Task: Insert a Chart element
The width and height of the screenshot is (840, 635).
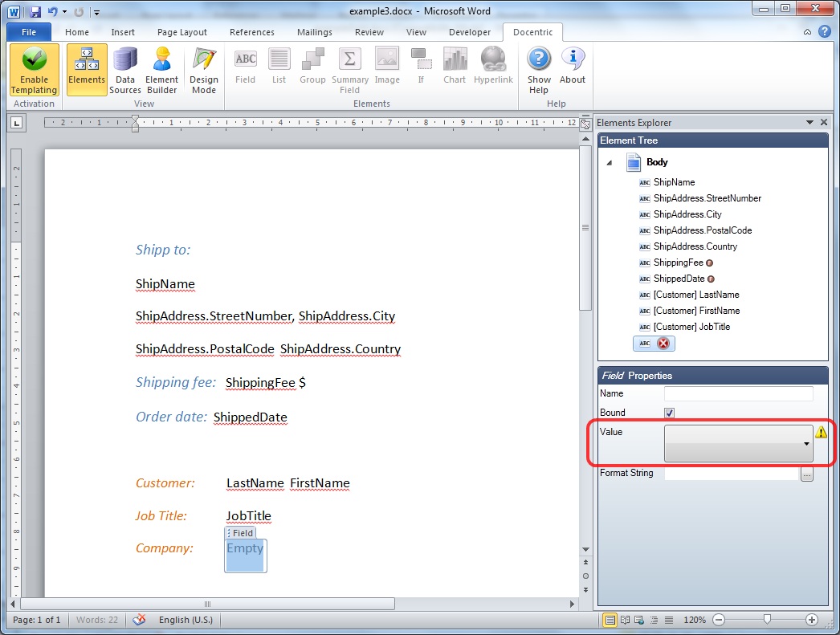Action: [455, 66]
